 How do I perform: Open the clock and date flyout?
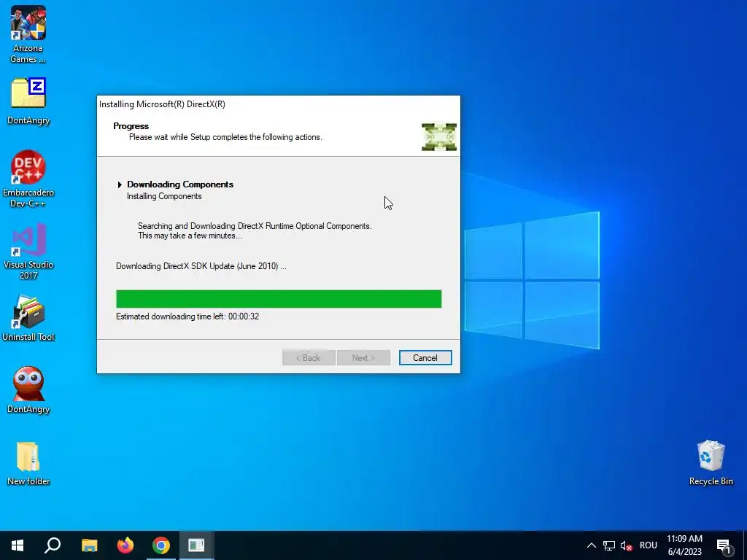pyautogui.click(x=684, y=545)
